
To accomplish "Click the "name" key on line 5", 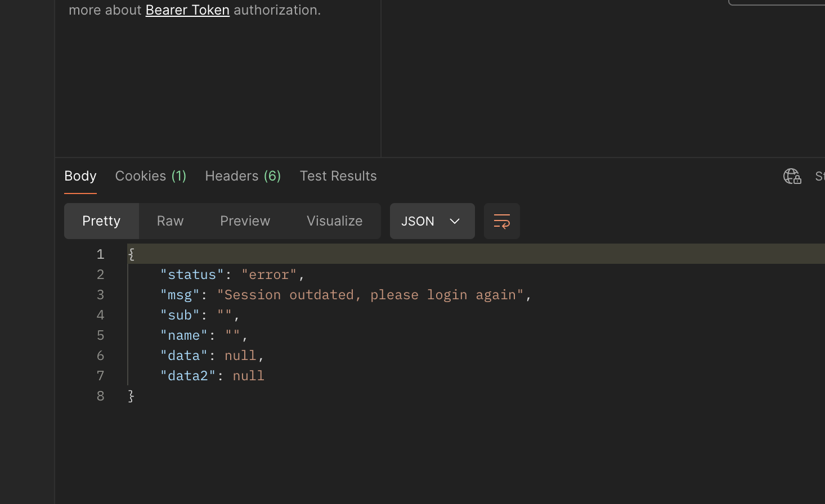I will tap(184, 335).
